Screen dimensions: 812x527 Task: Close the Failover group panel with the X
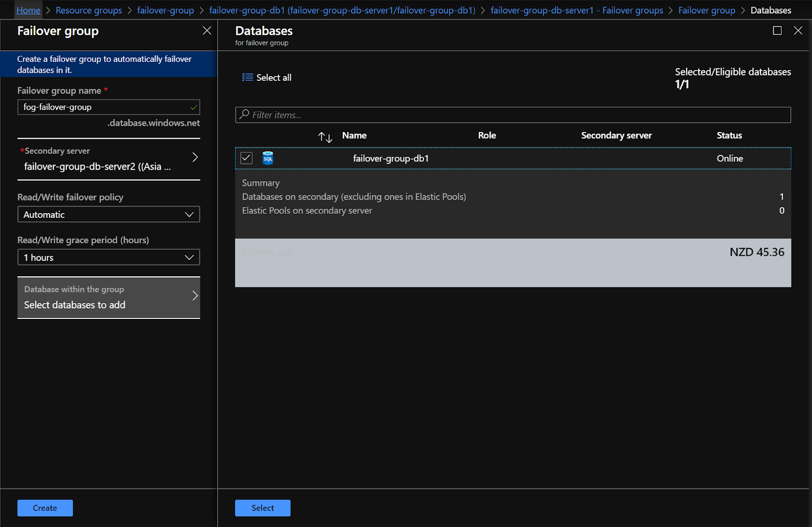point(207,30)
